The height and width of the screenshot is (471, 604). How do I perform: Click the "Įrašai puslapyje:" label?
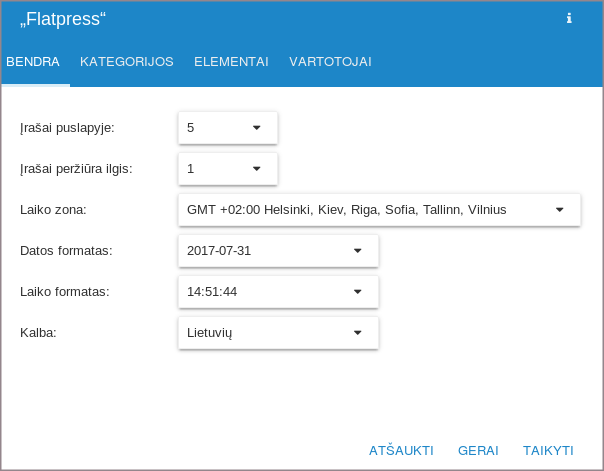(67, 128)
